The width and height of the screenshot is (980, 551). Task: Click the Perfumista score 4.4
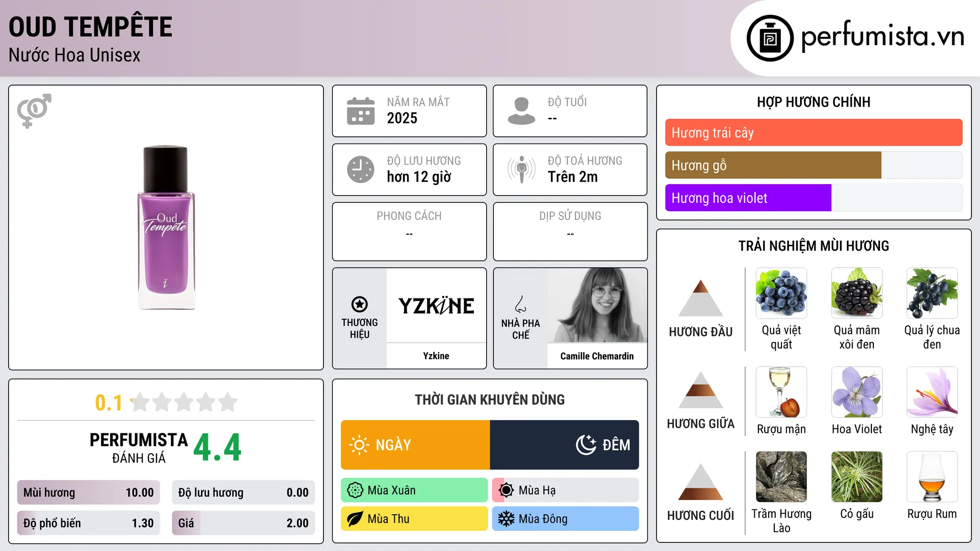217,448
